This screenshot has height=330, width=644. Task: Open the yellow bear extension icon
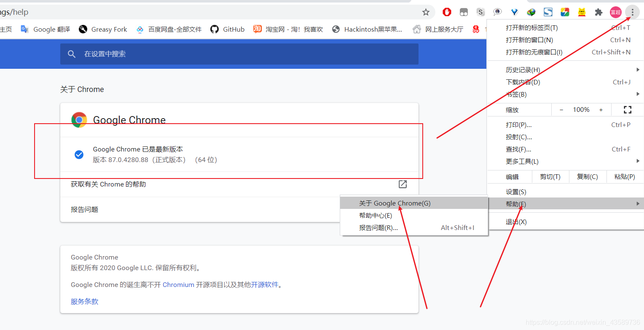tap(582, 12)
